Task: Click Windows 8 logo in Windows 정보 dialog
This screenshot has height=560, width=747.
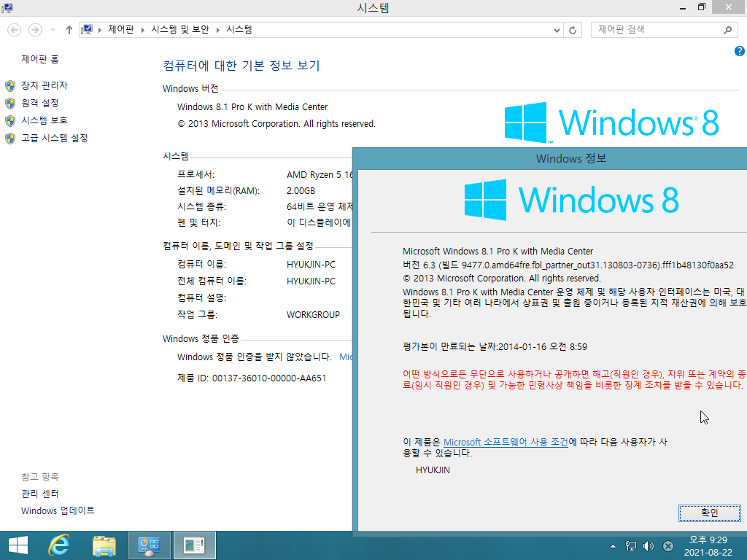Action: (x=572, y=200)
